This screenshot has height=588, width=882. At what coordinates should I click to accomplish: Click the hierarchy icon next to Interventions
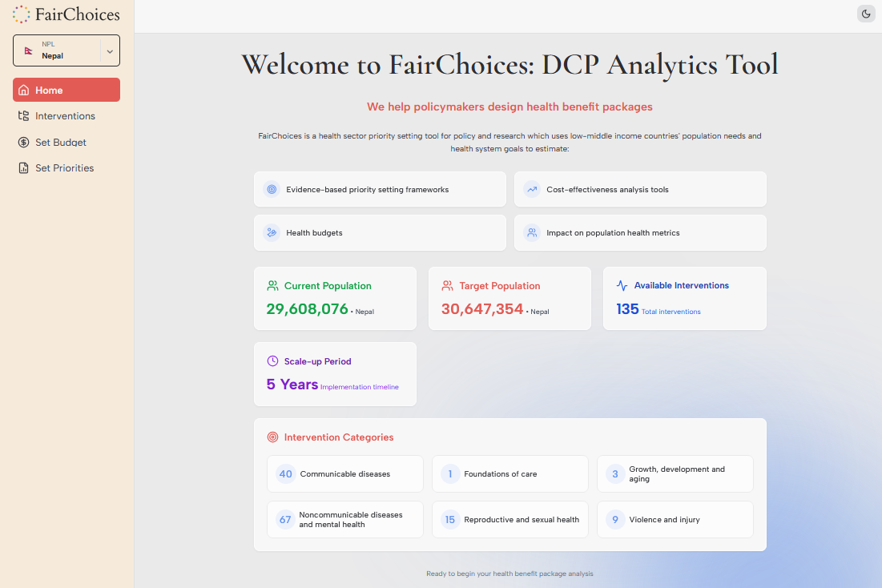click(23, 115)
